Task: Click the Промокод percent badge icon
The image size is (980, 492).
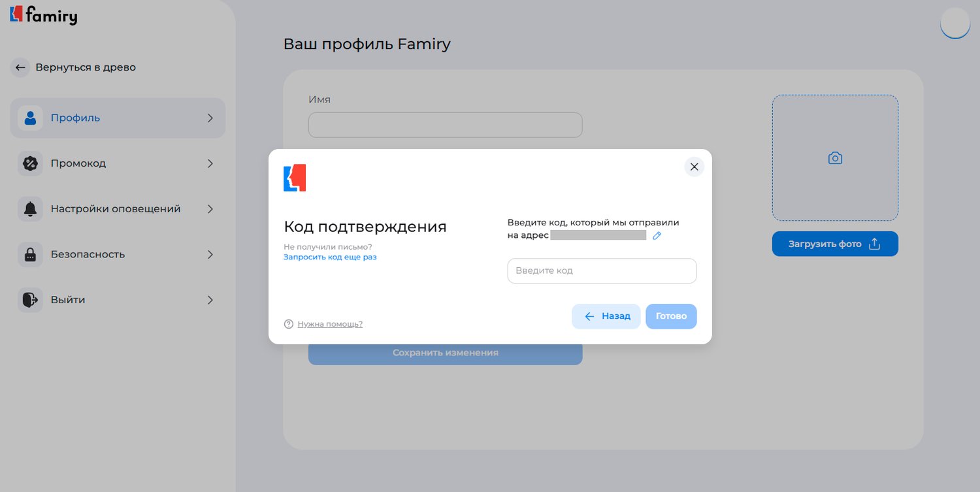Action: pos(30,163)
